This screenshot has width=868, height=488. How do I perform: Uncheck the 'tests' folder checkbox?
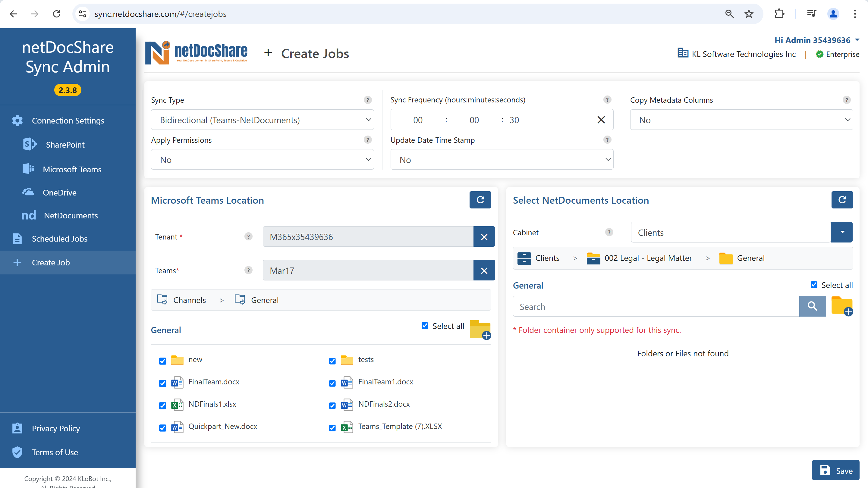pyautogui.click(x=332, y=361)
